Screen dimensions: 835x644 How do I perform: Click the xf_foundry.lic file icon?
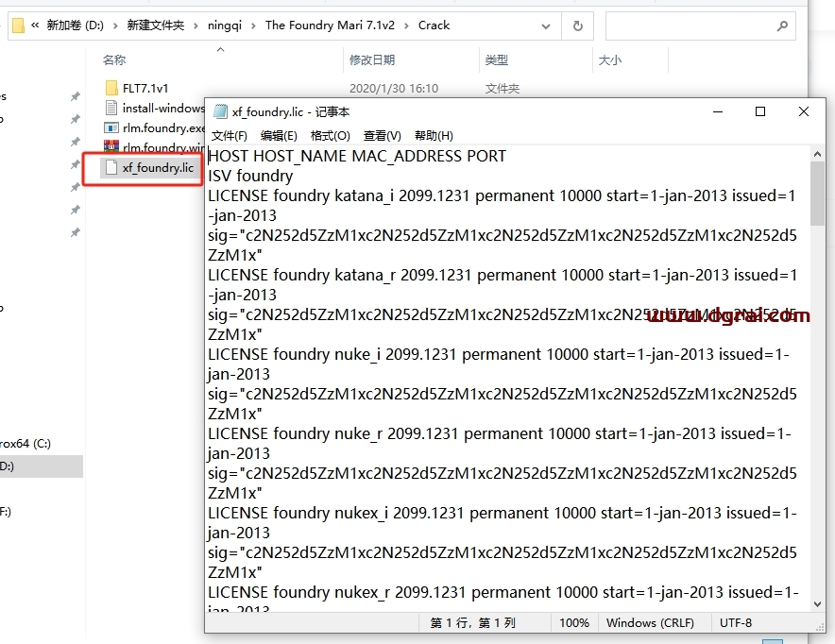tap(111, 168)
